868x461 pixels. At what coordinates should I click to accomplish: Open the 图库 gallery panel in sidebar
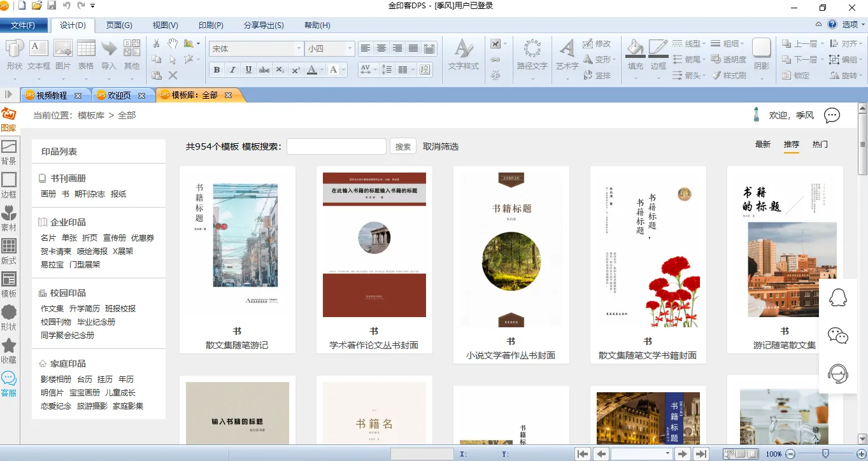pyautogui.click(x=9, y=119)
